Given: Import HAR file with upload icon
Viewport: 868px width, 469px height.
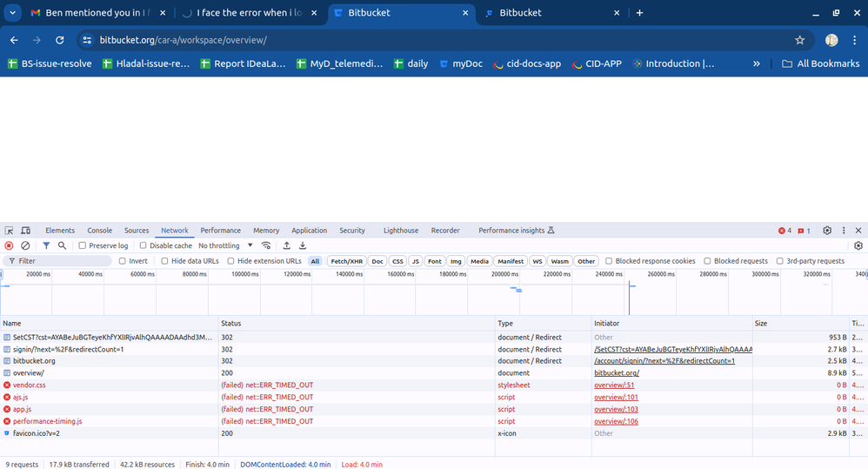Looking at the screenshot, I should point(287,245).
